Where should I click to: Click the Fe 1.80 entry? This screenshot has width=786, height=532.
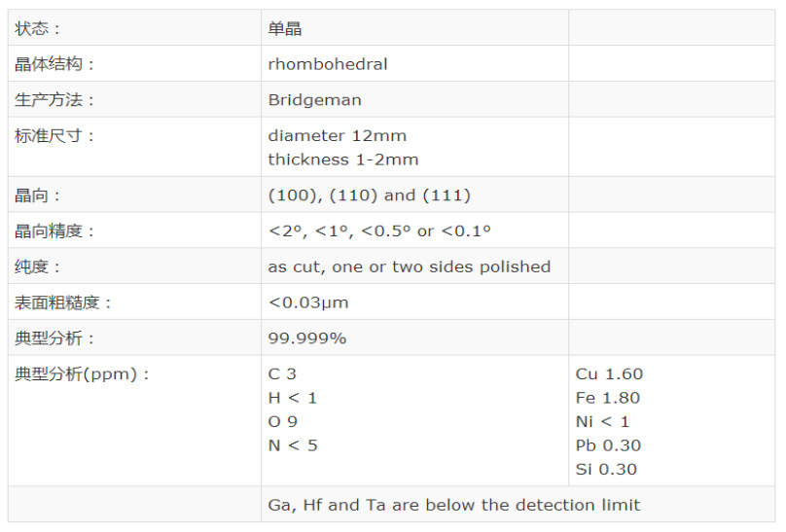point(608,398)
